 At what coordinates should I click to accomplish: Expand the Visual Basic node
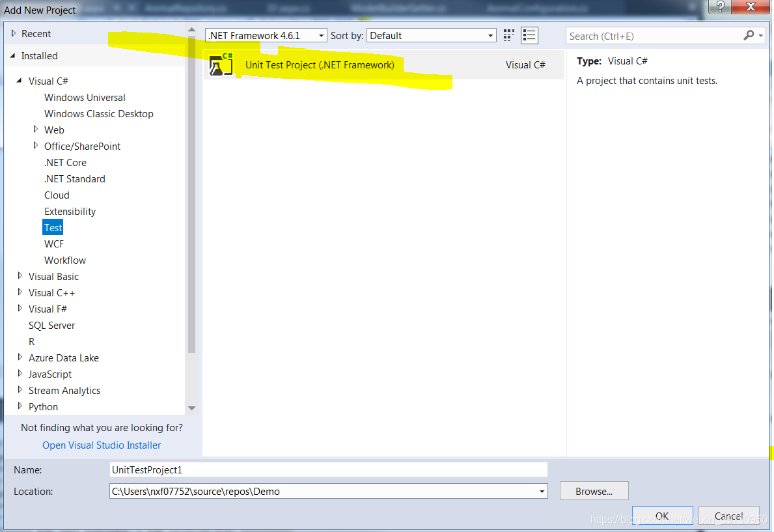coord(20,275)
